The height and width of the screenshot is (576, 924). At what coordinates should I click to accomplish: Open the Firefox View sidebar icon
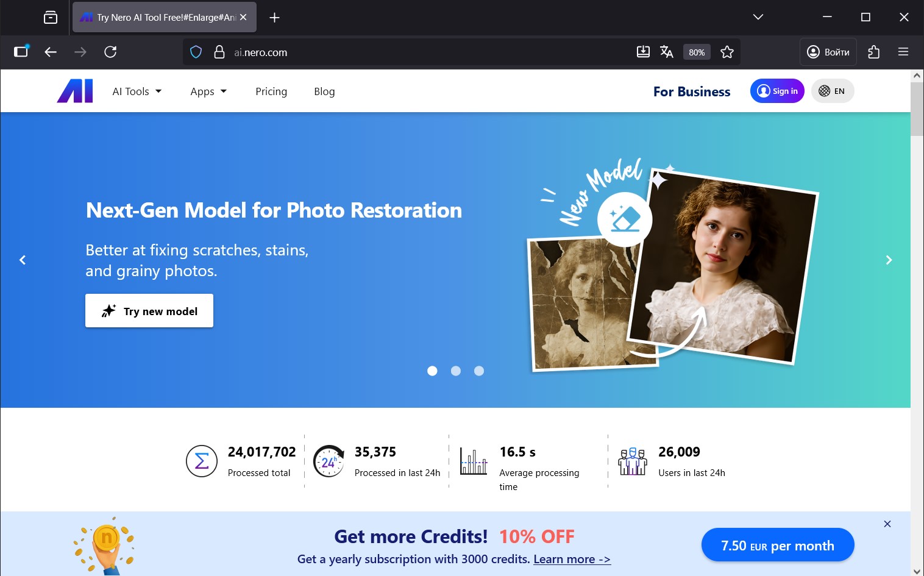21,52
